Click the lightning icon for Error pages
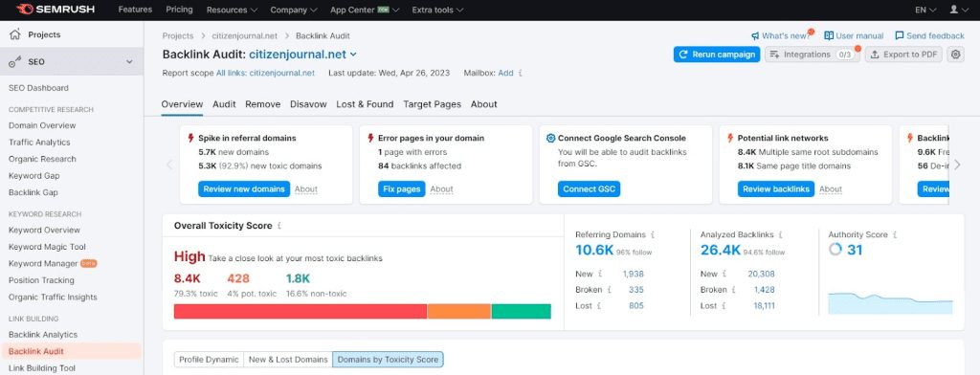 pyautogui.click(x=370, y=138)
